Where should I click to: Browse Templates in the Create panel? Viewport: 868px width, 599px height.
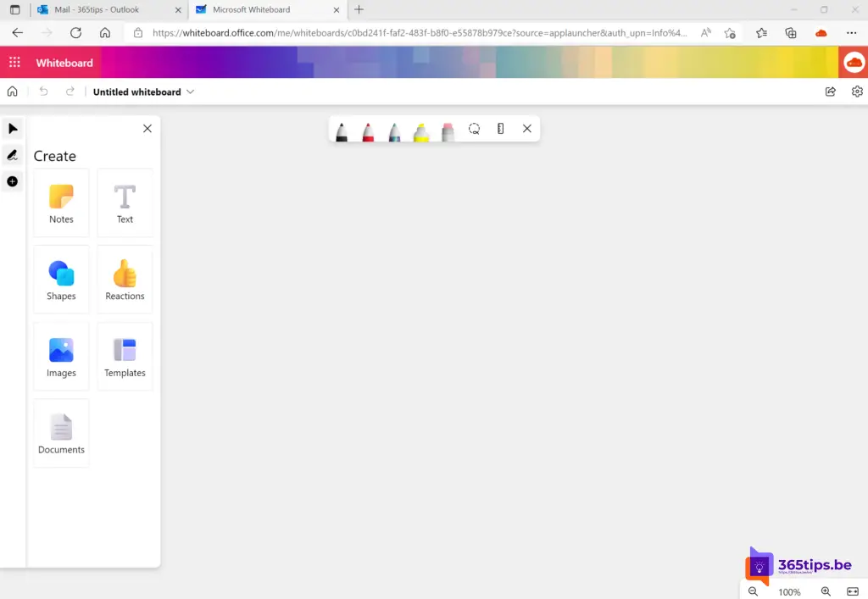pyautogui.click(x=125, y=357)
